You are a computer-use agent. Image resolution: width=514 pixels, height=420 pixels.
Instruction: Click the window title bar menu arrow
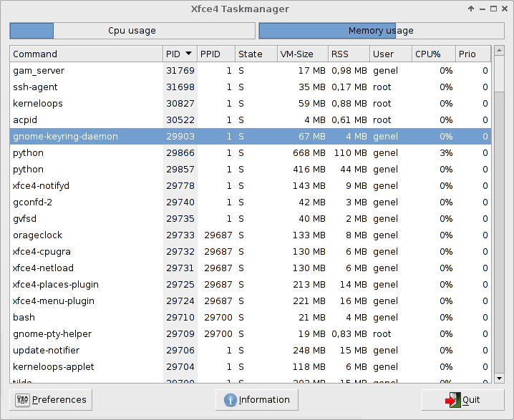(x=471, y=9)
